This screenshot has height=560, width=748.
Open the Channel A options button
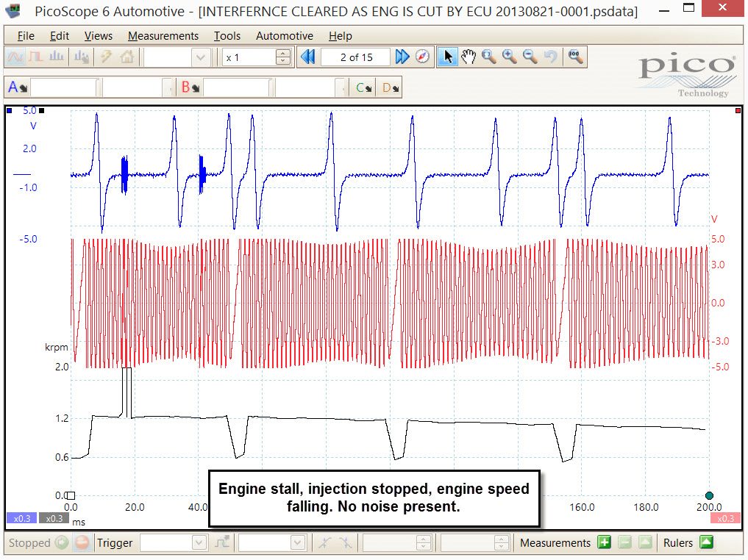[x=18, y=87]
